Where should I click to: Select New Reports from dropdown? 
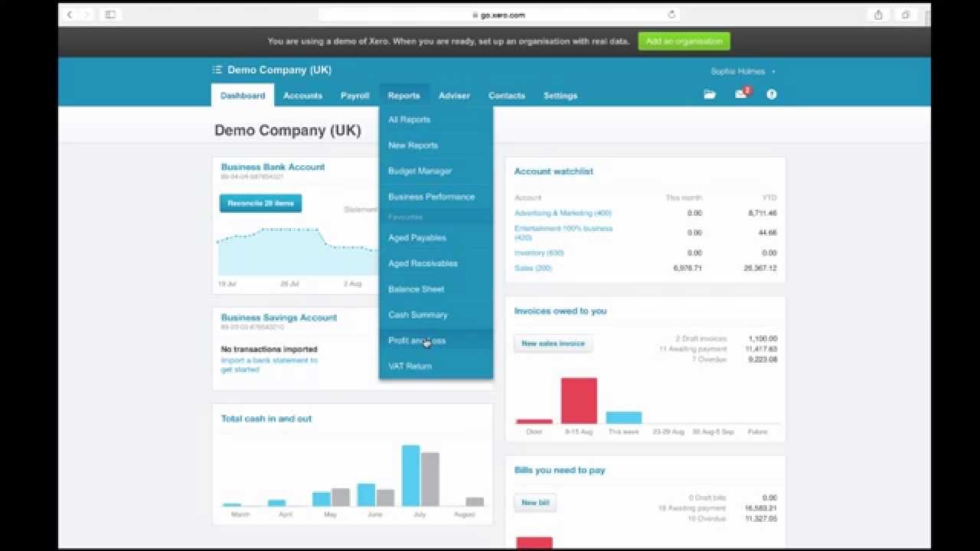(436, 145)
